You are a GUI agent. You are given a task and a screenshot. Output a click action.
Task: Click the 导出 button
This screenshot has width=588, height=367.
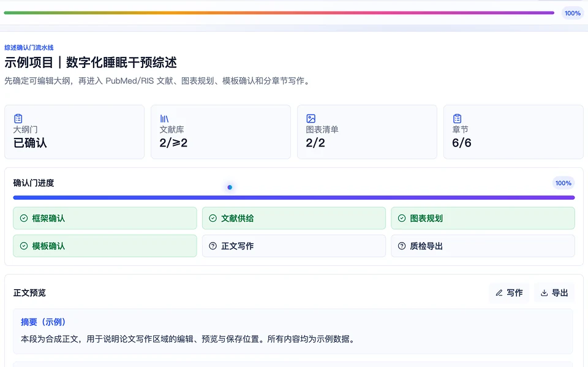pyautogui.click(x=554, y=293)
